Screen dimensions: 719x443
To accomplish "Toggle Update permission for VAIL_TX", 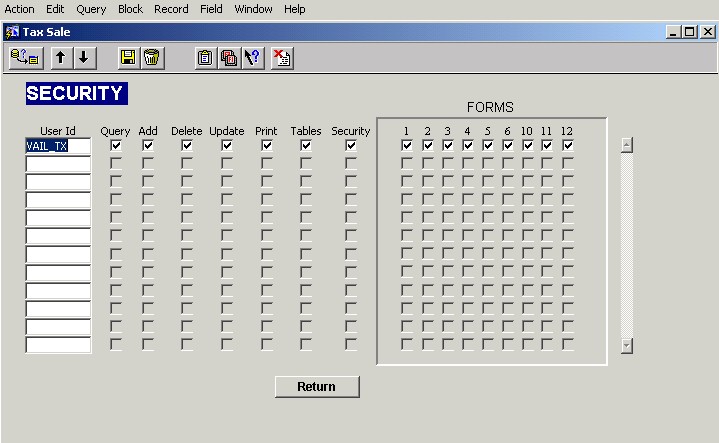I will tap(227, 146).
